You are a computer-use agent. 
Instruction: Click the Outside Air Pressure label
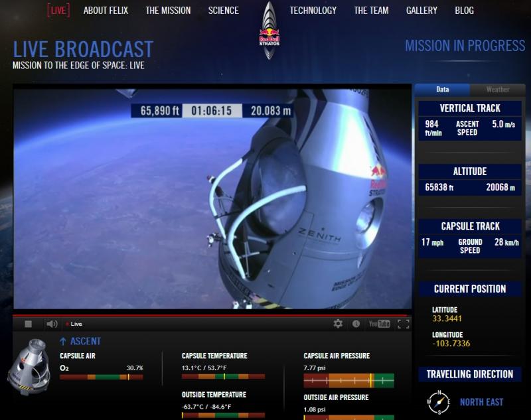point(336,397)
